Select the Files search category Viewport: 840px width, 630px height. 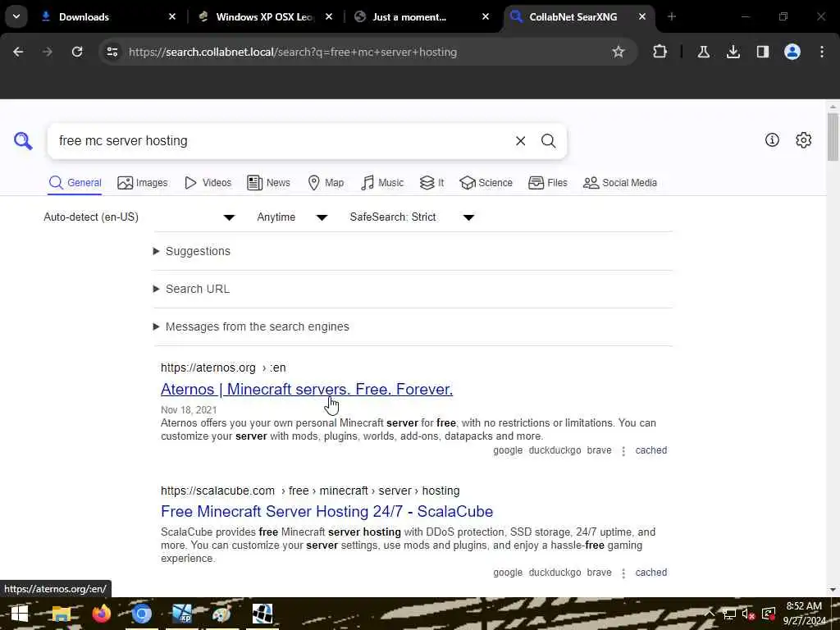tap(547, 183)
